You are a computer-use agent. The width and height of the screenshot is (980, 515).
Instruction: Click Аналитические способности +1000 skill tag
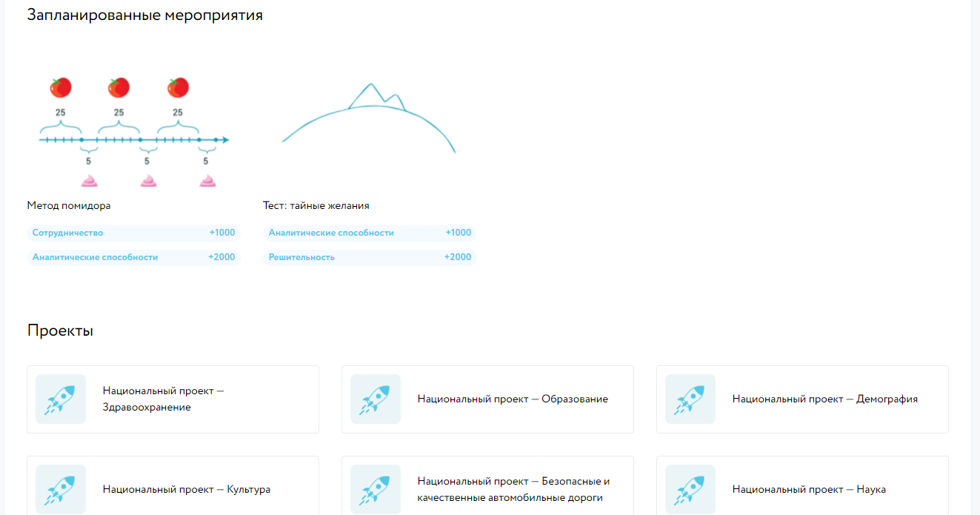(x=369, y=233)
